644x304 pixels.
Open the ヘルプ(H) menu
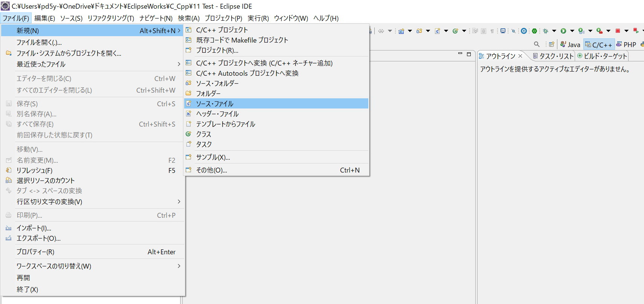326,18
